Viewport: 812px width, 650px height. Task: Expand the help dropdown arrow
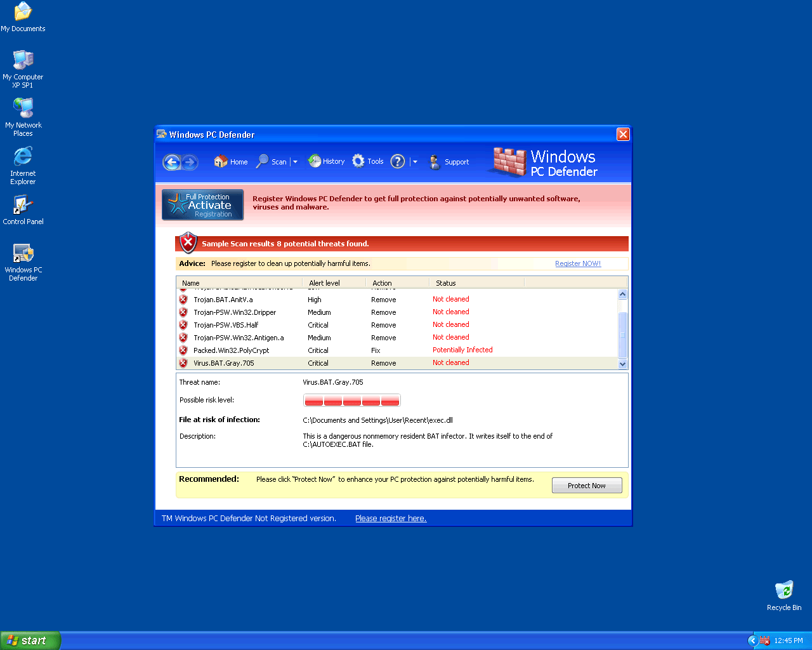[x=415, y=162]
